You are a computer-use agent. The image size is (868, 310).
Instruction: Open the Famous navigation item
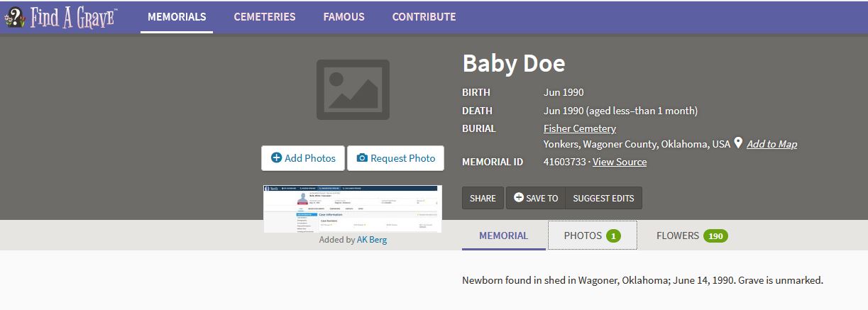click(x=344, y=17)
